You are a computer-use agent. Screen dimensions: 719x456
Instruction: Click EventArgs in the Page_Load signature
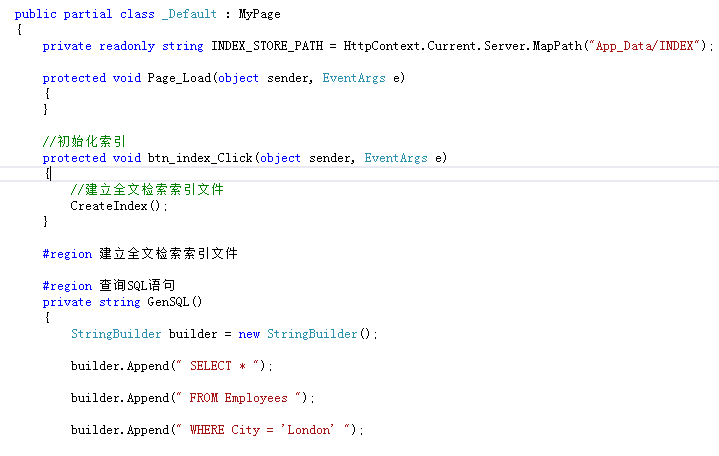[354, 78]
